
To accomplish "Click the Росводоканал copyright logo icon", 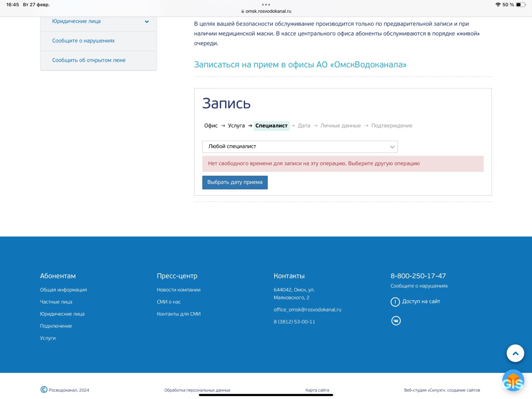I will pyautogui.click(x=44, y=389).
